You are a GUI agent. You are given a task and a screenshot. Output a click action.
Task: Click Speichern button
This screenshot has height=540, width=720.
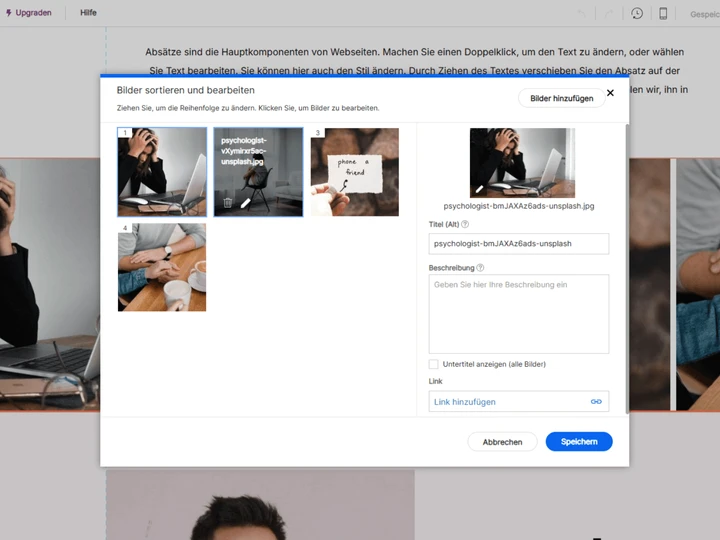point(579,442)
